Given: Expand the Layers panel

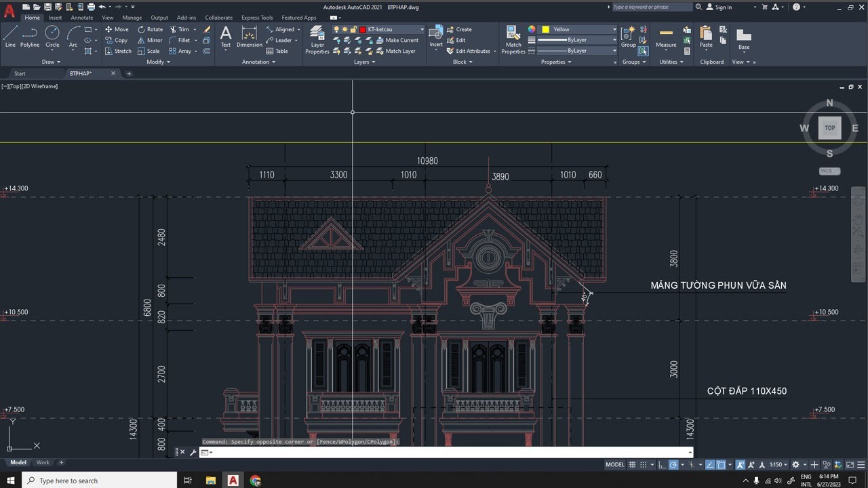Looking at the screenshot, I should [365, 62].
